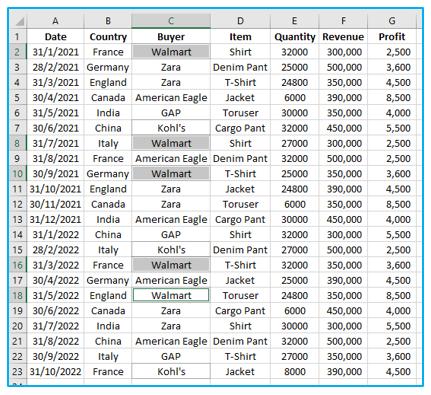Select row 2 header

click(x=17, y=52)
